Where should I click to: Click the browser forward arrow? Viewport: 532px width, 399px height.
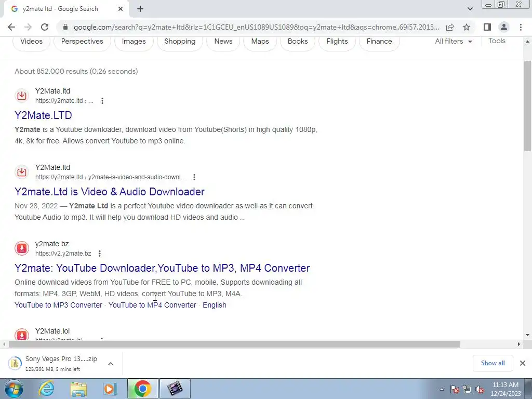pos(28,27)
